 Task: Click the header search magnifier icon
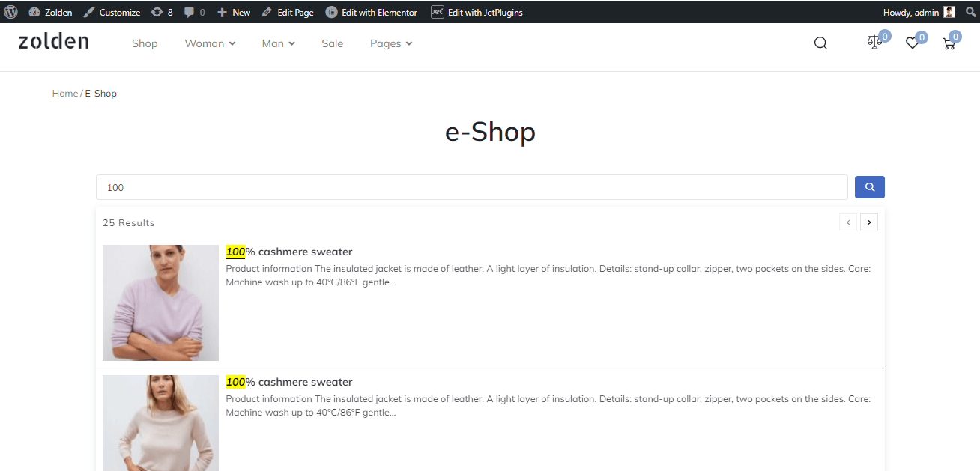pos(820,43)
